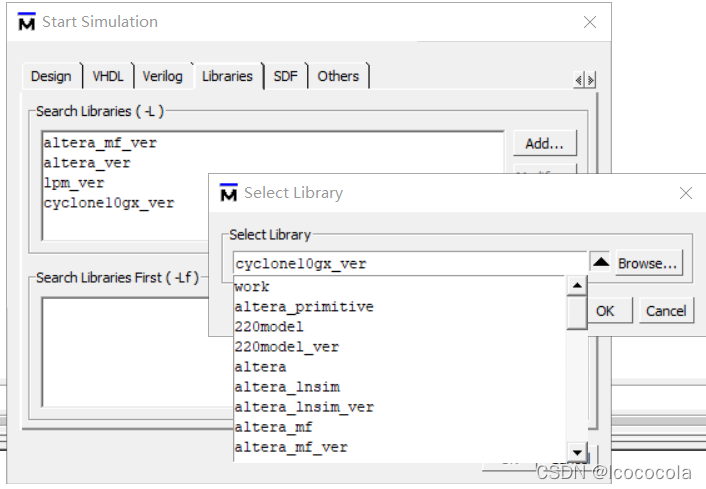
Task: Click the dropdown list scrollbar thumb
Action: pyautogui.click(x=577, y=312)
